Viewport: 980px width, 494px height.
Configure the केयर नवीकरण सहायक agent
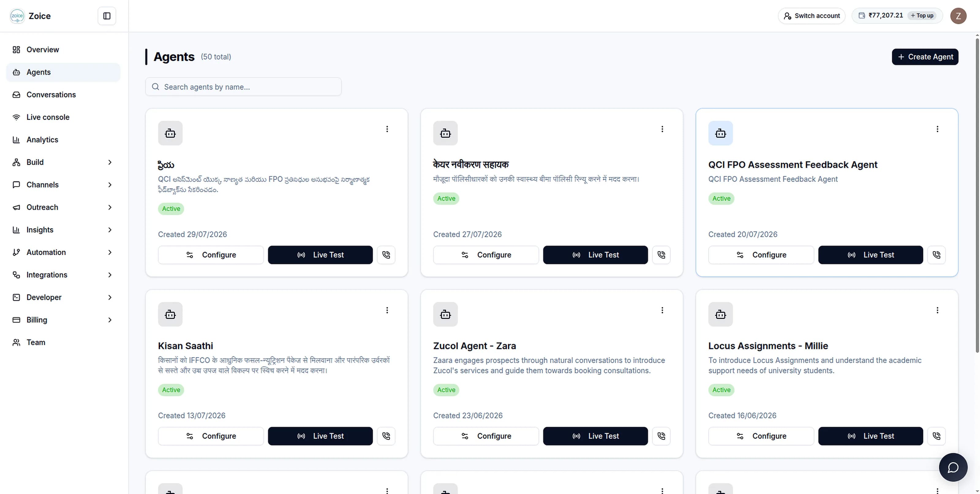click(486, 255)
